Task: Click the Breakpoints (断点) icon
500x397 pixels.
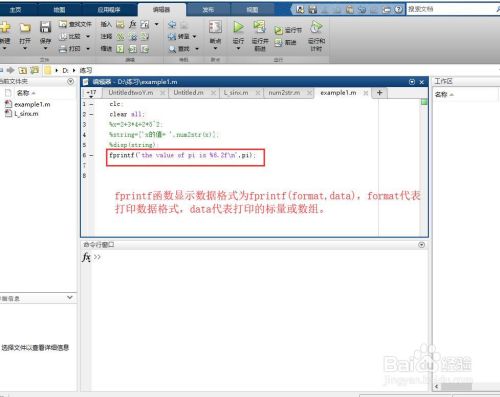Action: coord(215,27)
